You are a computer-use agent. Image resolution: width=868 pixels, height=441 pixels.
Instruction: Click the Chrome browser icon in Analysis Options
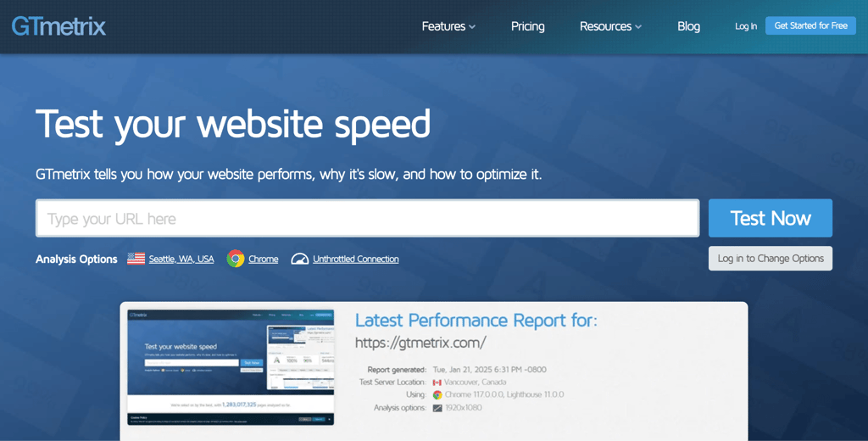[236, 259]
